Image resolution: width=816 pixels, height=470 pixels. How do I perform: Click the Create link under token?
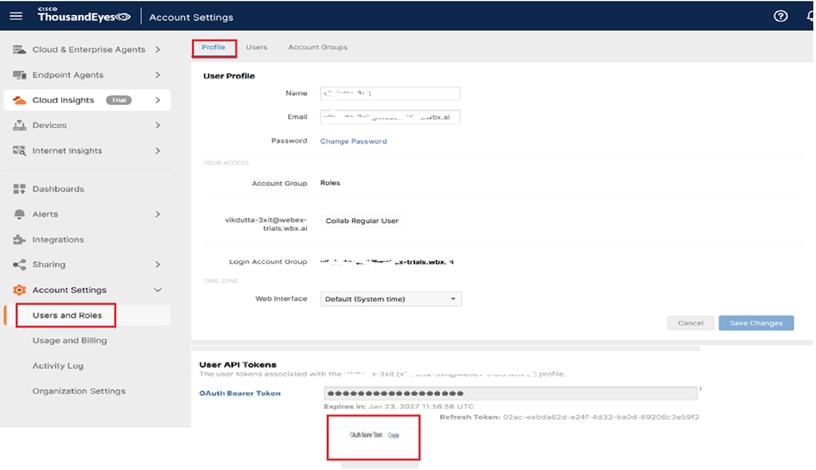[x=393, y=435]
